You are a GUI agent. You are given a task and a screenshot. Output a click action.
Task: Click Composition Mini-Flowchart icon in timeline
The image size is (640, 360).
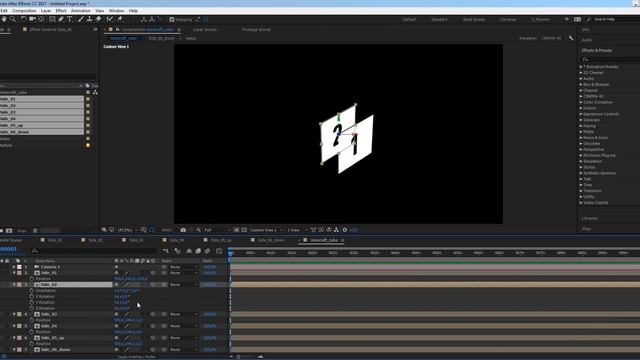[x=166, y=251]
